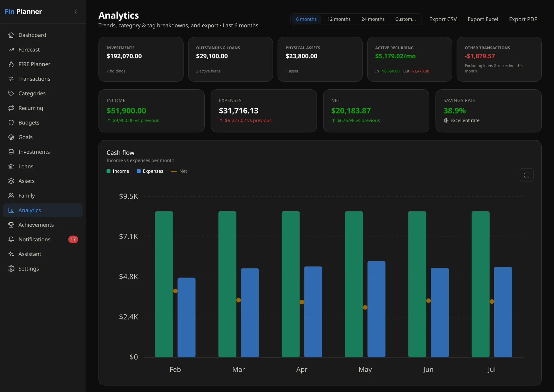This screenshot has width=554, height=392.
Task: Switch to the 24 months range
Action: pos(373,19)
